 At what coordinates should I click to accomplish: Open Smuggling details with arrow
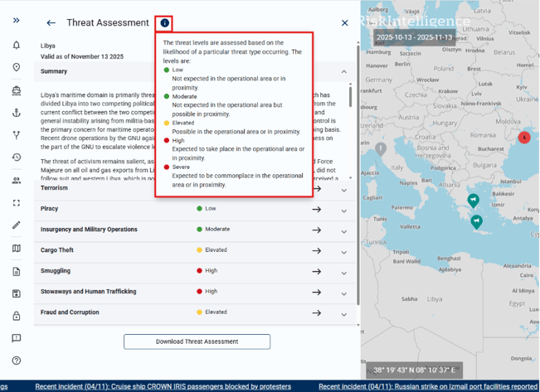[316, 272]
